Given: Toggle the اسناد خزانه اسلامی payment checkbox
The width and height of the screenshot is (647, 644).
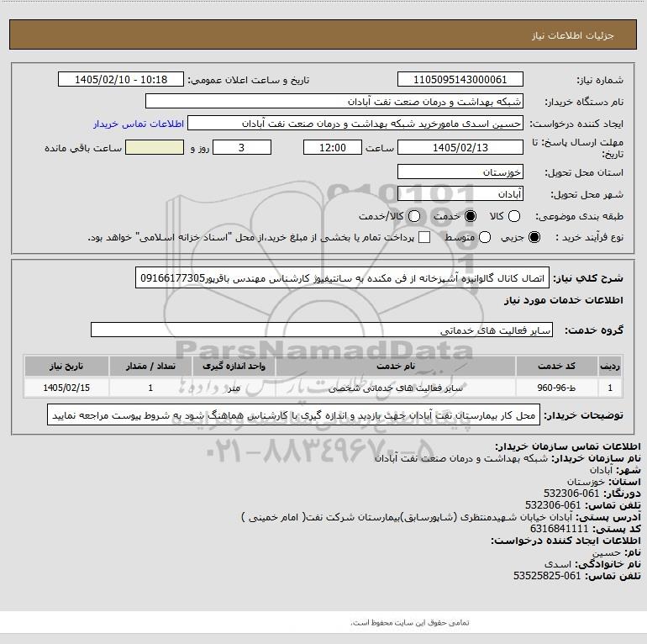Looking at the screenshot, I should pyautogui.click(x=424, y=237).
